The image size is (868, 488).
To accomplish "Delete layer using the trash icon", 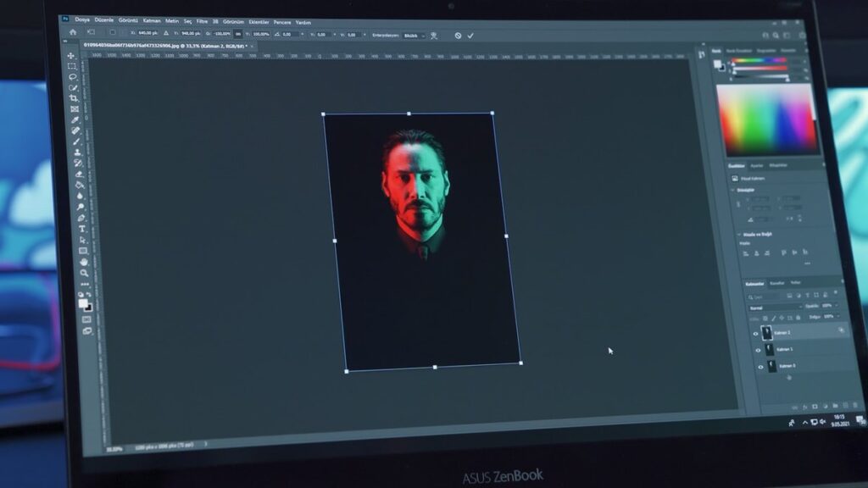I will [856, 406].
